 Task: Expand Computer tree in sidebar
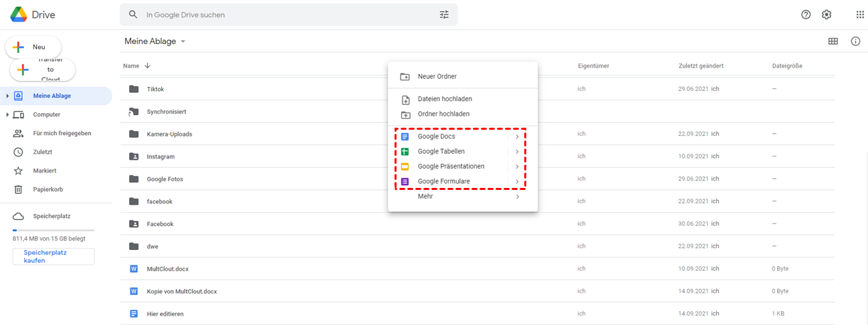click(7, 114)
